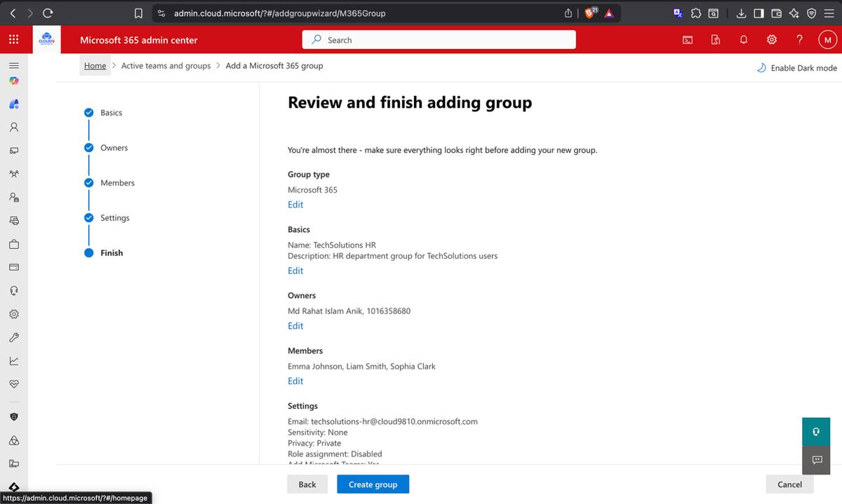Viewport: 842px width, 504px height.
Task: Open the browser hamburger menu
Action: 829,13
